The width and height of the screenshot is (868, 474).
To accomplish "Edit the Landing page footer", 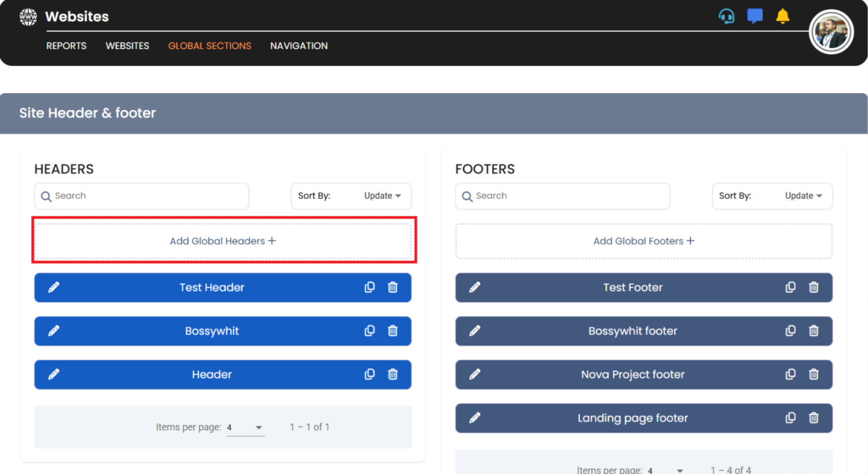I will (475, 418).
